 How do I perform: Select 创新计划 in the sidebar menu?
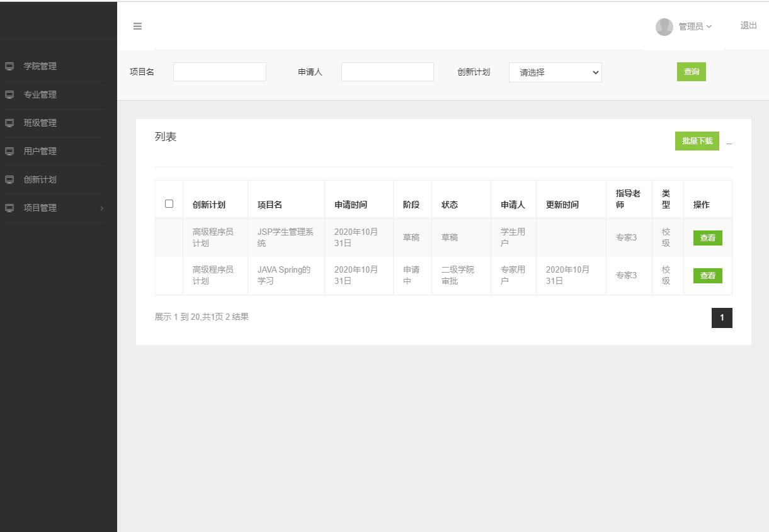[39, 179]
